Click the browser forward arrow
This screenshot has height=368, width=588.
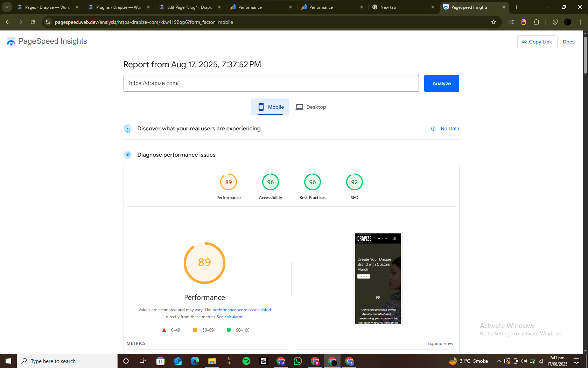coord(20,22)
